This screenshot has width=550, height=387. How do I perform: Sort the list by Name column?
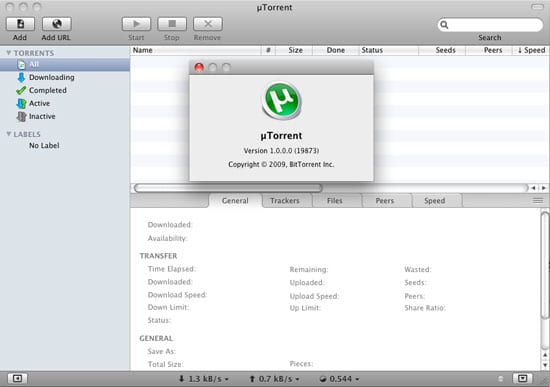click(196, 50)
